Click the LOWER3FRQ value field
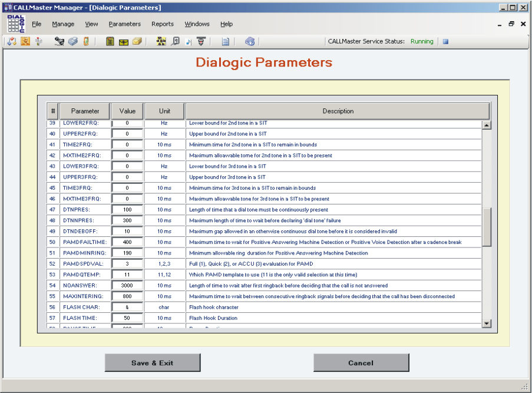Image resolution: width=532 pixels, height=393 pixels. point(127,166)
